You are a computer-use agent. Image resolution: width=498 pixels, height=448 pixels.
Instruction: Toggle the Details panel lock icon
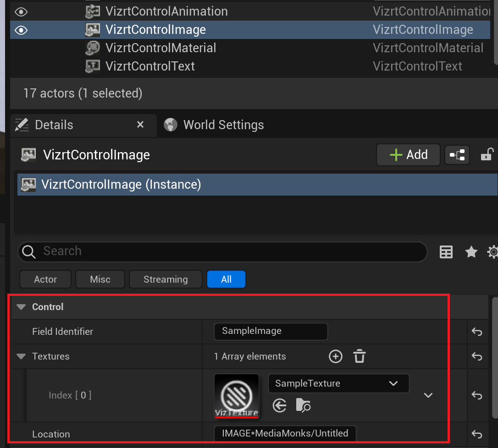[487, 155]
